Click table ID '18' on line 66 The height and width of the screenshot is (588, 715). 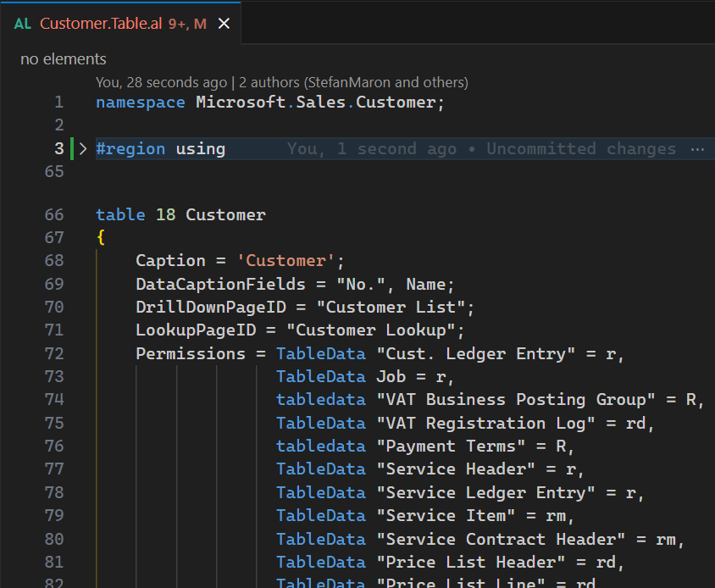pyautogui.click(x=165, y=214)
